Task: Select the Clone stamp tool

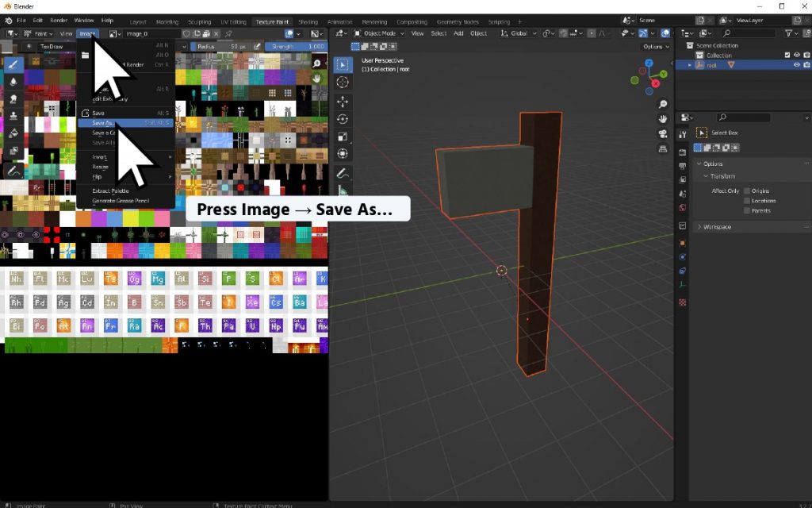Action: tap(13, 116)
